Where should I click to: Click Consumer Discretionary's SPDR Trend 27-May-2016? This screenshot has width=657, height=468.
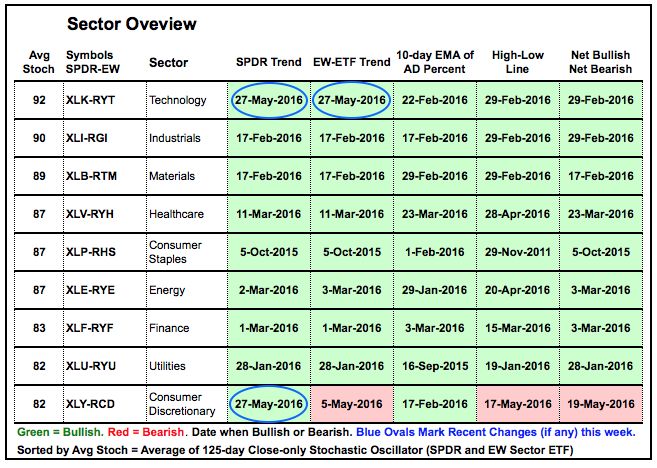coord(269,404)
